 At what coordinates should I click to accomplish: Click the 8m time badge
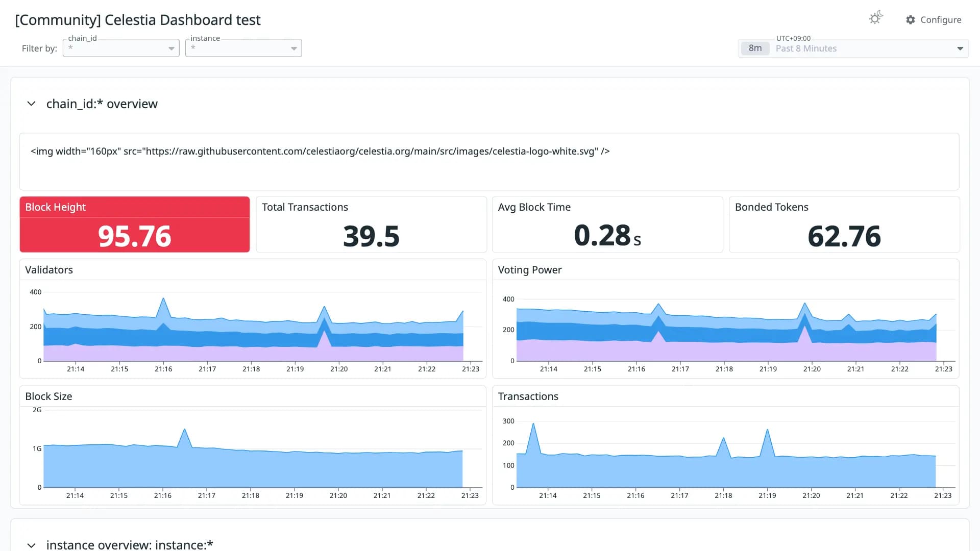(x=755, y=48)
